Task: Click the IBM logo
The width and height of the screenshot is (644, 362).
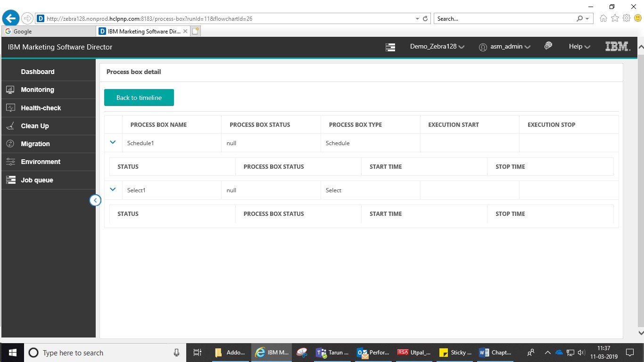Action: pos(618,46)
